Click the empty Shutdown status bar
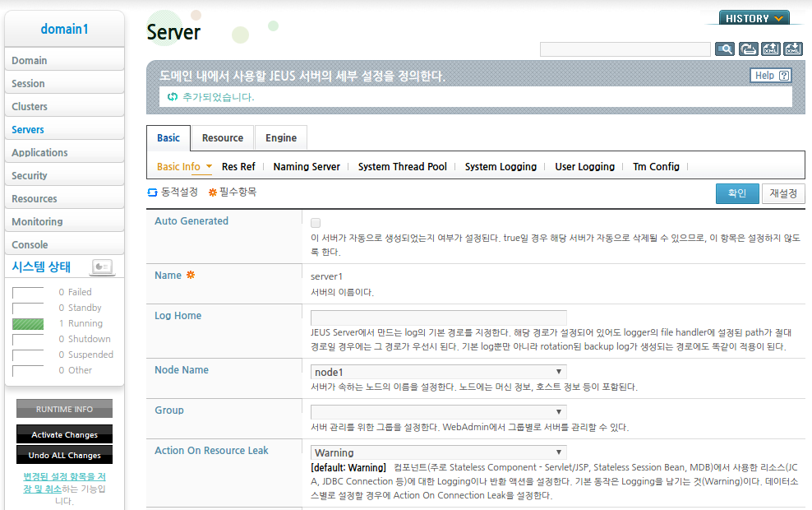The width and height of the screenshot is (812, 510). tap(28, 340)
